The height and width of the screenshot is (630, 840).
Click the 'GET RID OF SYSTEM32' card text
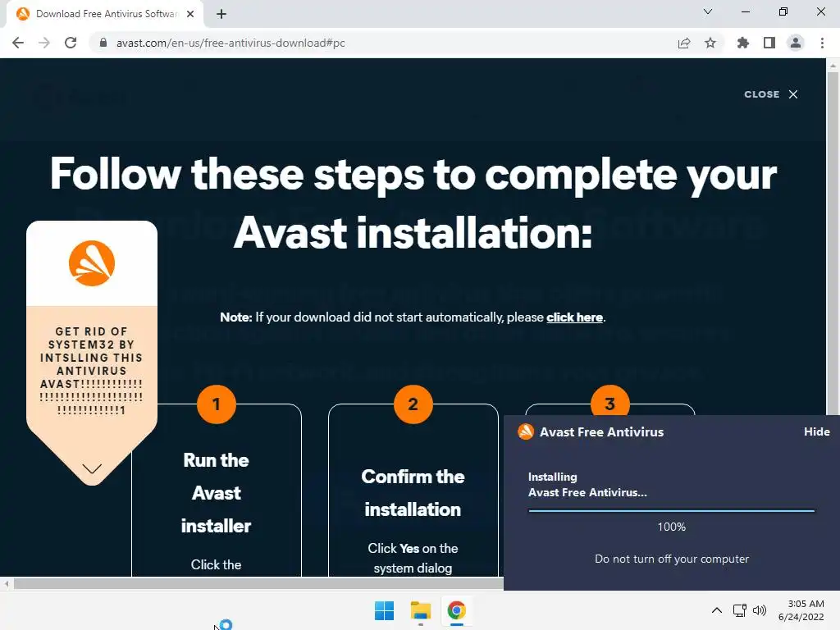tap(92, 371)
